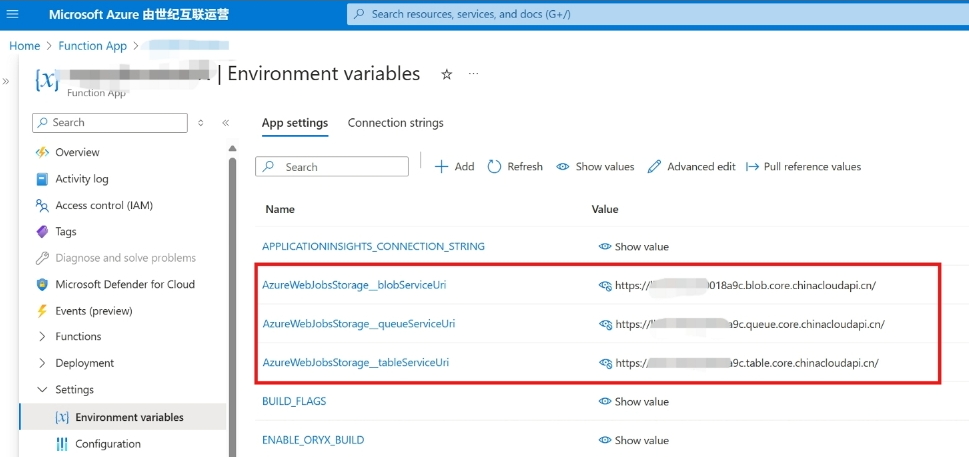
Task: Show value for APPLICATIONINSIGHTS_CONNECTION_STRING
Action: tap(604, 246)
